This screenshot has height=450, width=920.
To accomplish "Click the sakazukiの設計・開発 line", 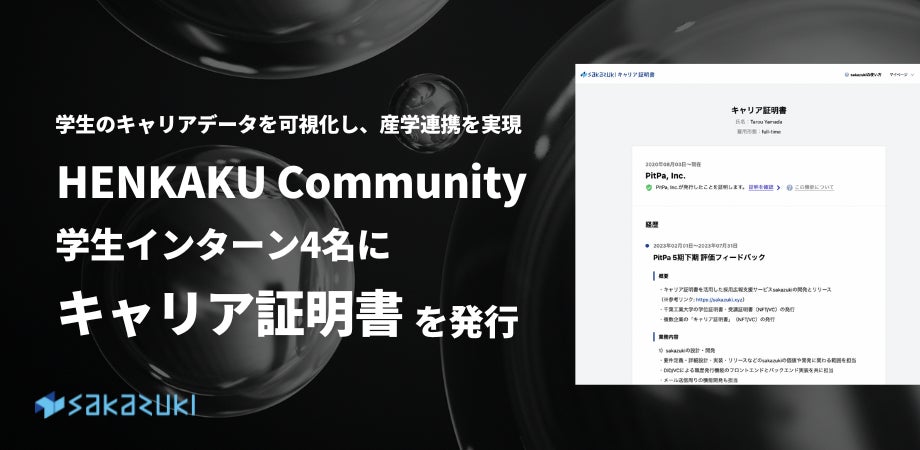I will pyautogui.click(x=686, y=350).
